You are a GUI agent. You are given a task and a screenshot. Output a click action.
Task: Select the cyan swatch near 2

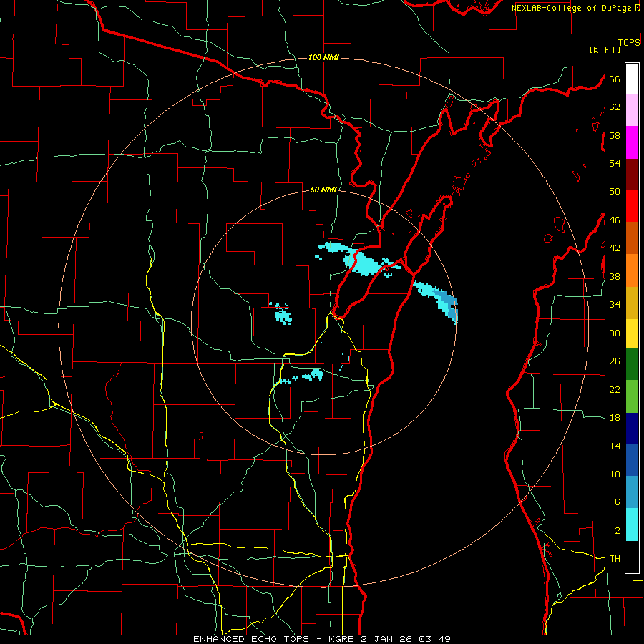632,525
